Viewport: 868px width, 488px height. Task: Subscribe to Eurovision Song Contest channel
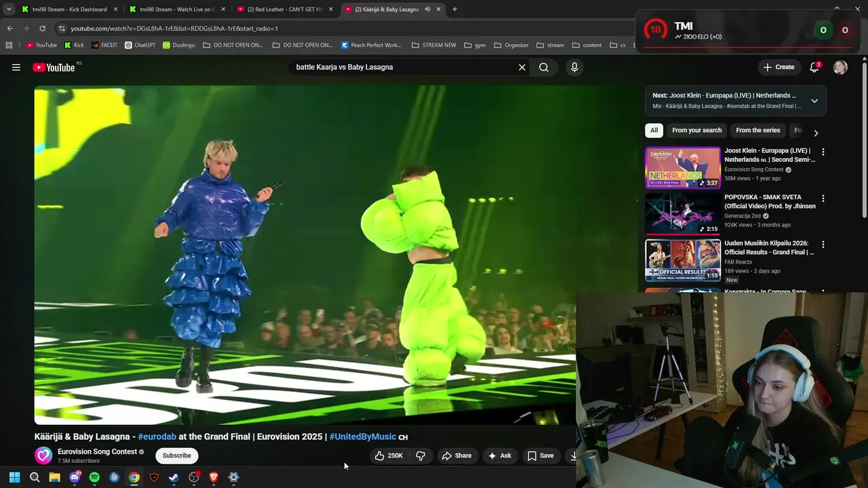(x=176, y=455)
